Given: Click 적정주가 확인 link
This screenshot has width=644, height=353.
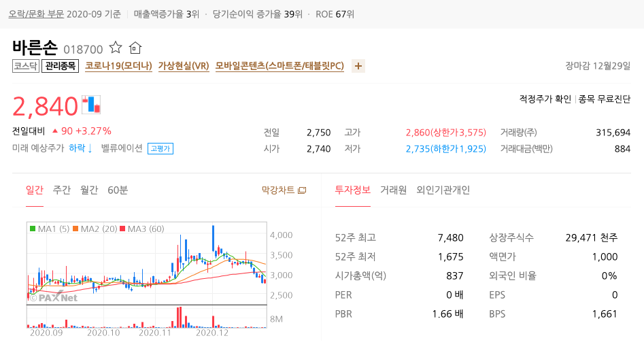Looking at the screenshot, I should [x=545, y=99].
